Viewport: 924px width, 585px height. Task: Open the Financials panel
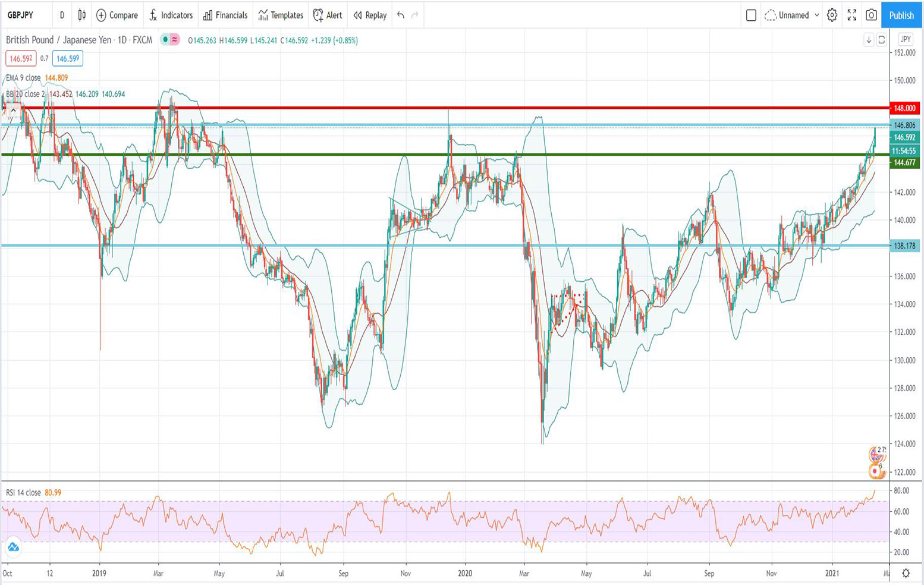(x=225, y=15)
